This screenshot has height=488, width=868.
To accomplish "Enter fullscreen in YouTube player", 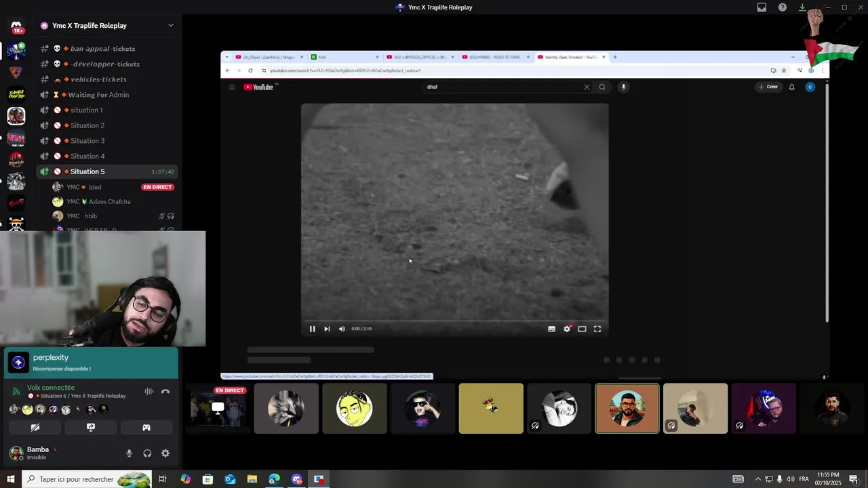I will (x=597, y=329).
